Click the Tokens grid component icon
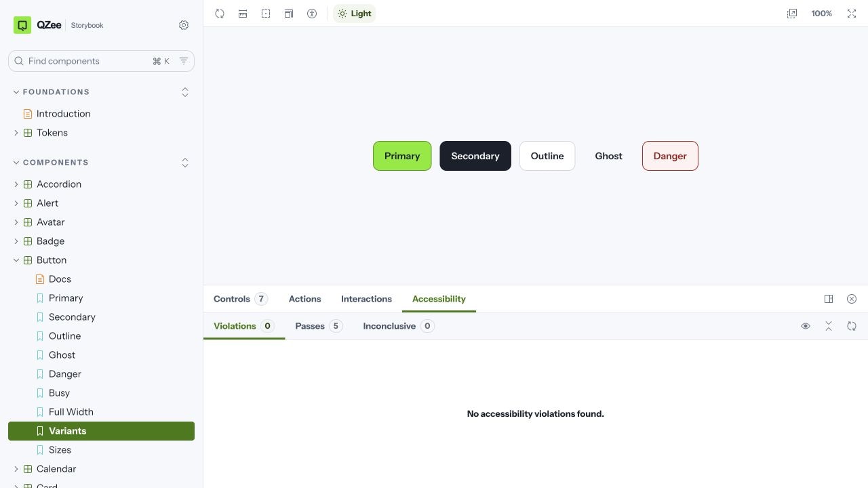 [28, 133]
